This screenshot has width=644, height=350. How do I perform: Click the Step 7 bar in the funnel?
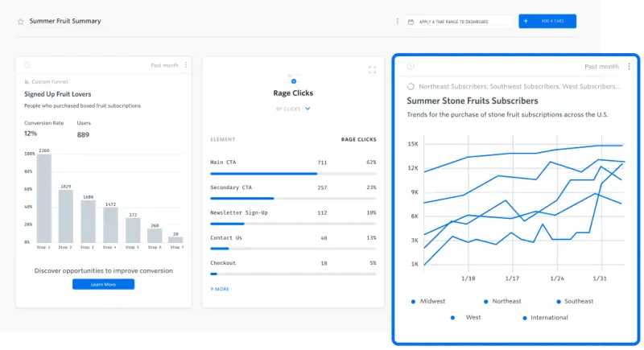175,240
